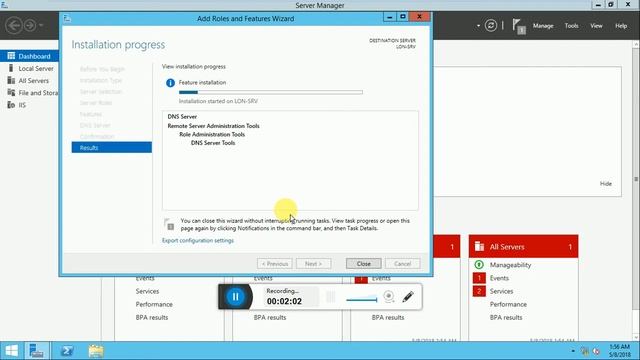The height and width of the screenshot is (360, 640).
Task: Click the feature installation progress bar
Action: click(271, 92)
